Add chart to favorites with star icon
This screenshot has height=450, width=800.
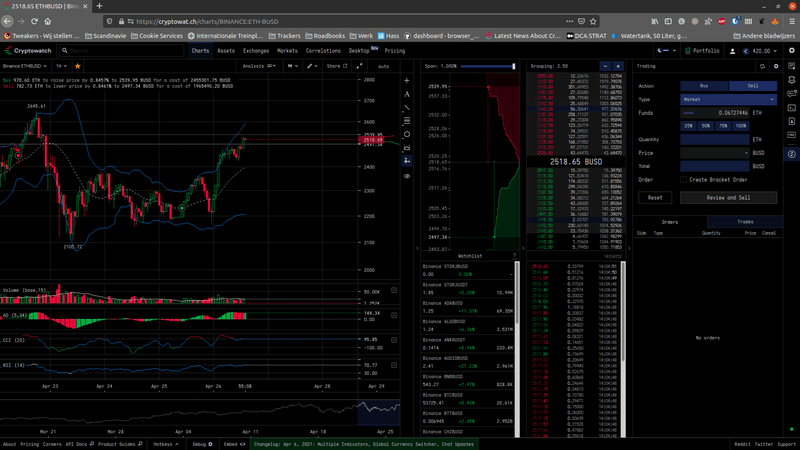78,66
